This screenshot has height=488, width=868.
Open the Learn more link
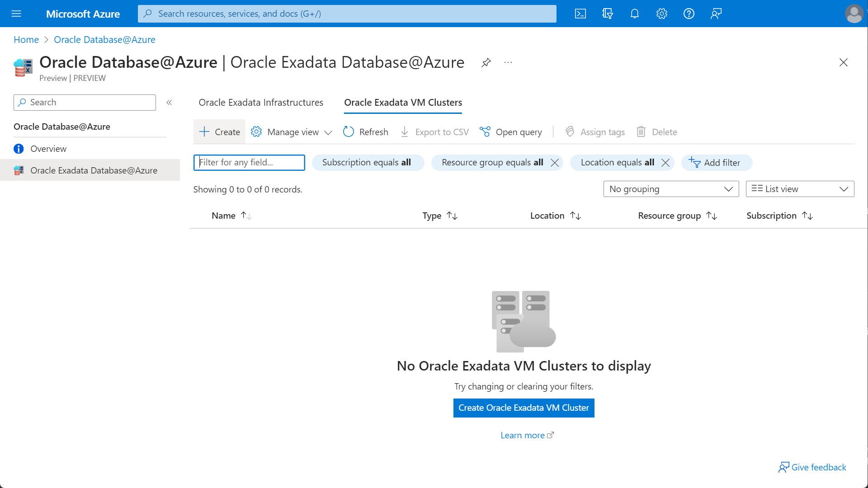(523, 435)
